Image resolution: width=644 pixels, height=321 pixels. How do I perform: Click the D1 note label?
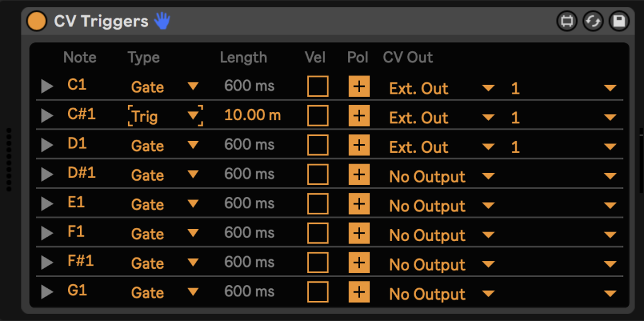point(77,144)
